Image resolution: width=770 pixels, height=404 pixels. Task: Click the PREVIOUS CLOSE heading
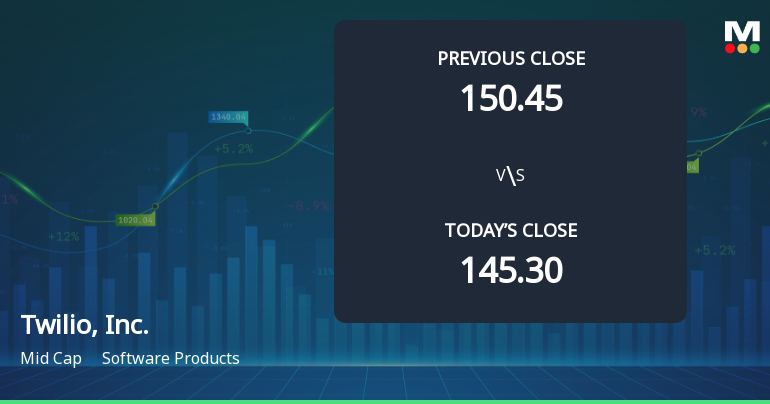tap(511, 59)
